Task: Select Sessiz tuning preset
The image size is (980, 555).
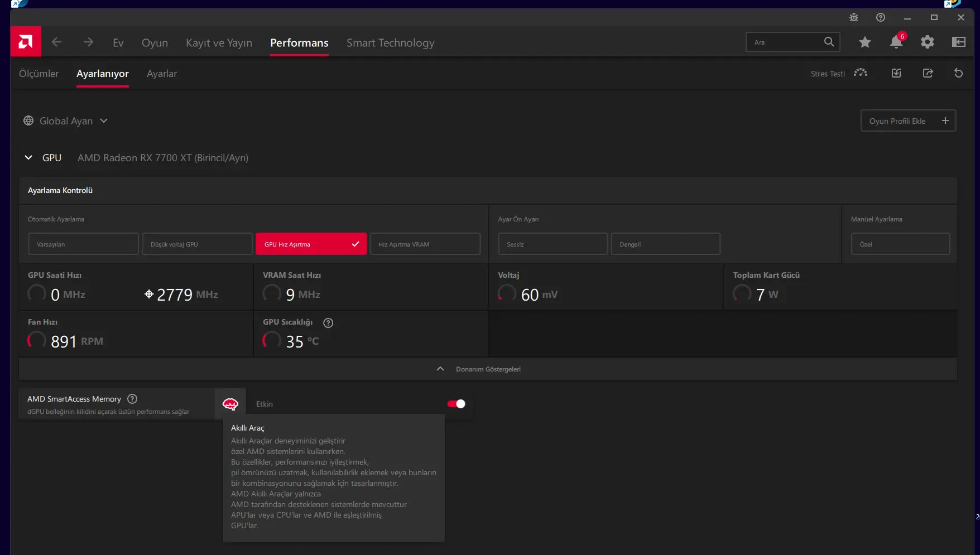Action: coord(553,244)
